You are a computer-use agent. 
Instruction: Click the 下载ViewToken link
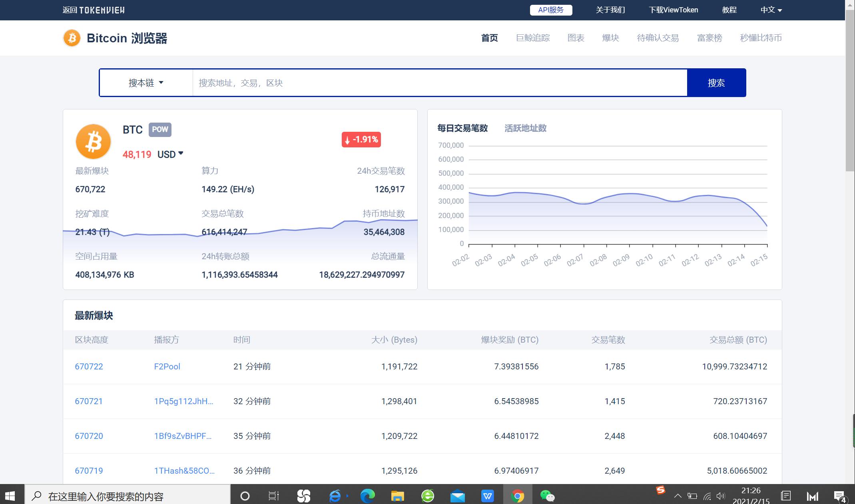674,10
